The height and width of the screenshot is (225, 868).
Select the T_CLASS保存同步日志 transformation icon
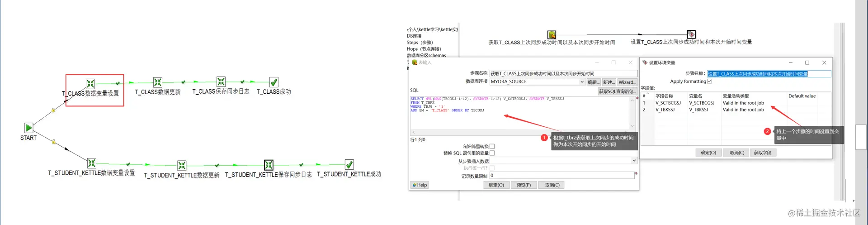tap(221, 81)
